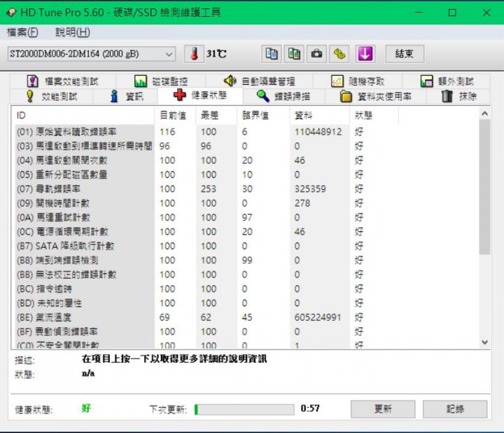The width and height of the screenshot is (504, 433).
Task: Click the 31℃ temperature reading
Action: pyautogui.click(x=216, y=54)
